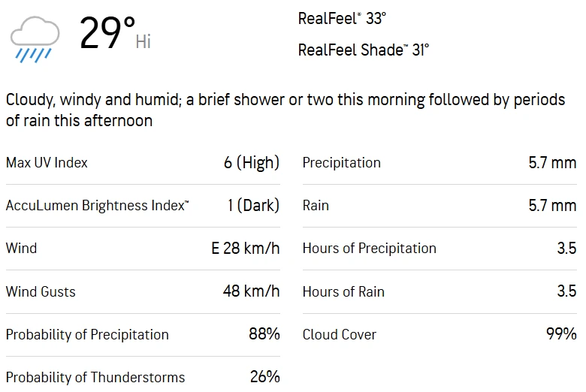Click the AccuLumen Brightness Index label
This screenshot has width=586, height=392.
click(x=98, y=205)
